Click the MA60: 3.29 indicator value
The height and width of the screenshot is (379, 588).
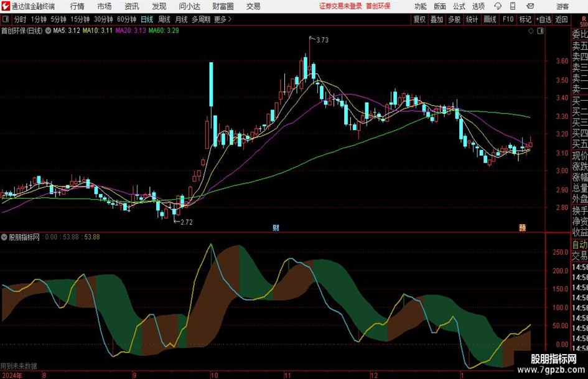(x=164, y=30)
